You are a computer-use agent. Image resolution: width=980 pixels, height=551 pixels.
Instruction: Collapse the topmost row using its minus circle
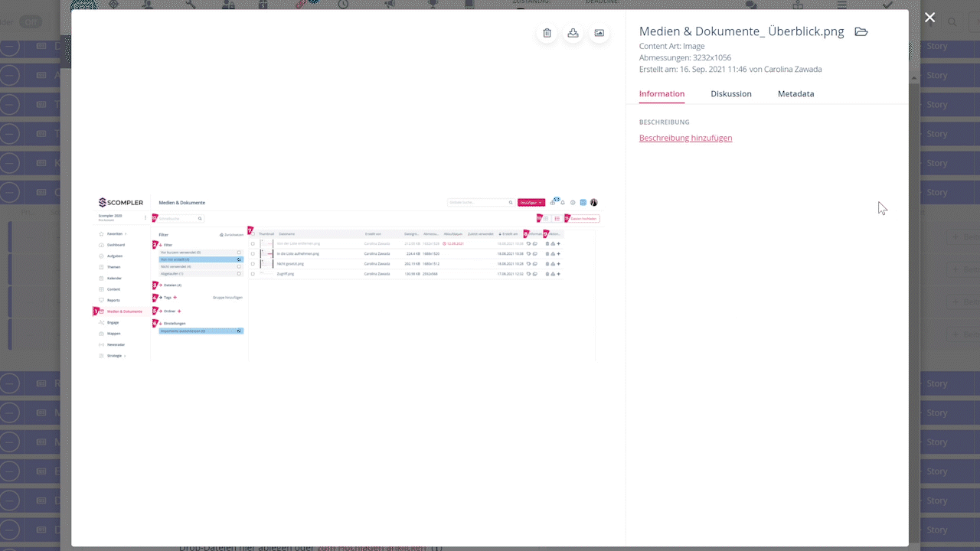click(x=9, y=47)
